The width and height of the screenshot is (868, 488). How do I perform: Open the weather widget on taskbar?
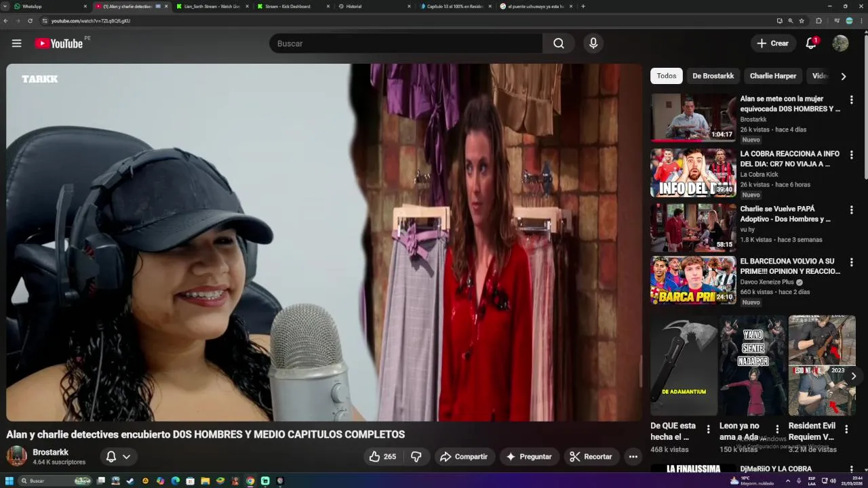click(x=752, y=481)
